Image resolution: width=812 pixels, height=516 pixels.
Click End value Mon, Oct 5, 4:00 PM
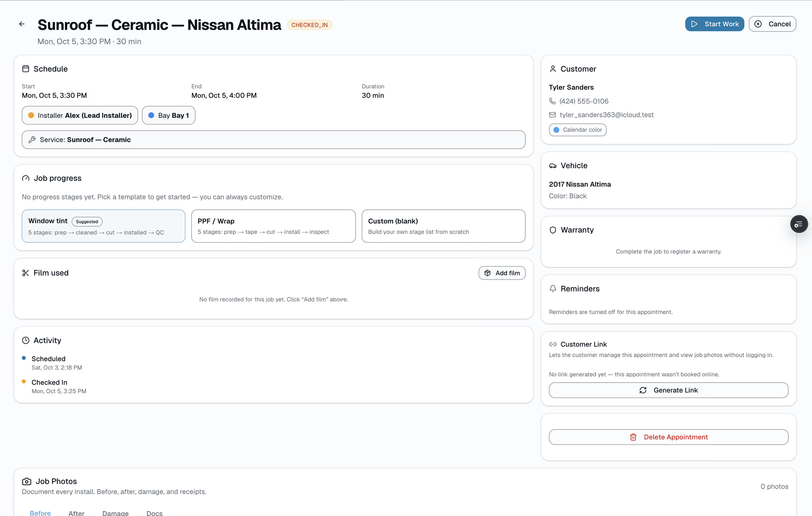224,95
